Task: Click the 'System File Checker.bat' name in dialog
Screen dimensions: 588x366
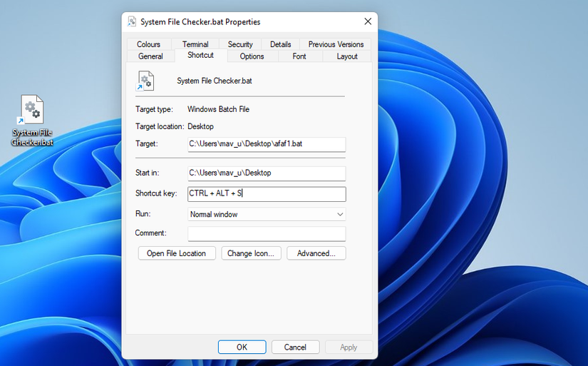Action: 215,81
